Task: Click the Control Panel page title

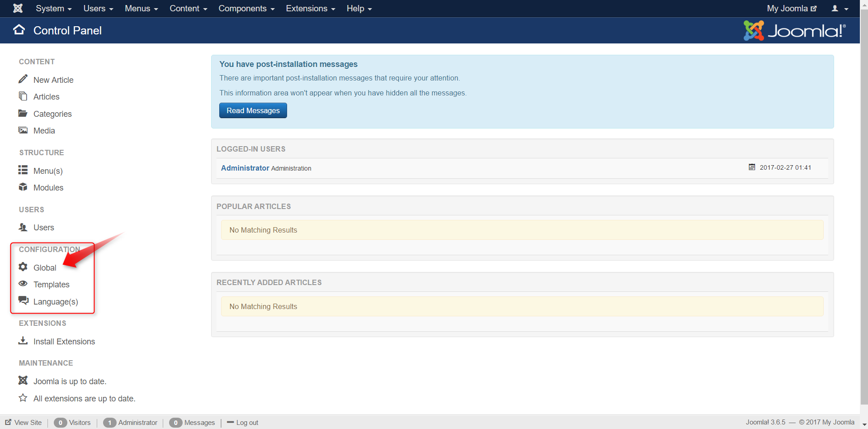Action: [x=68, y=30]
